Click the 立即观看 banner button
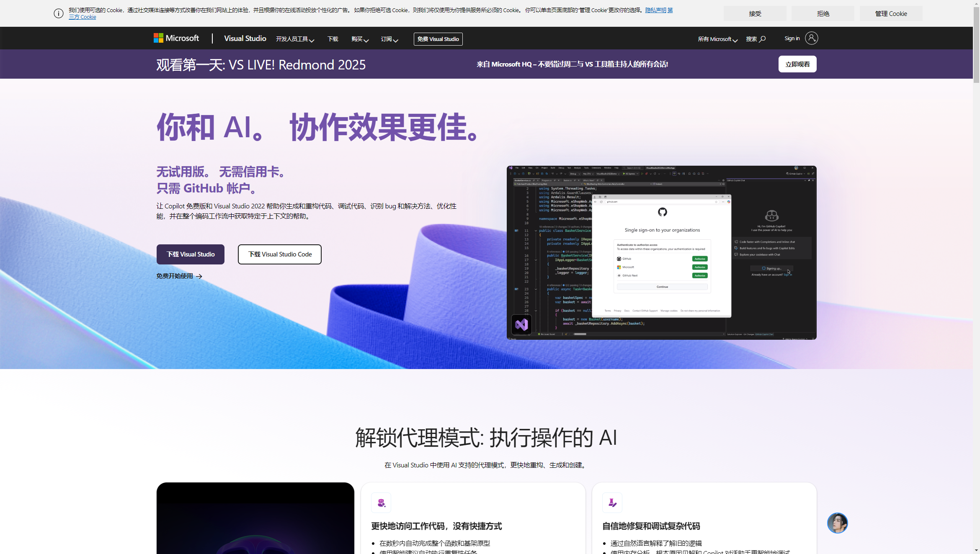 tap(797, 64)
